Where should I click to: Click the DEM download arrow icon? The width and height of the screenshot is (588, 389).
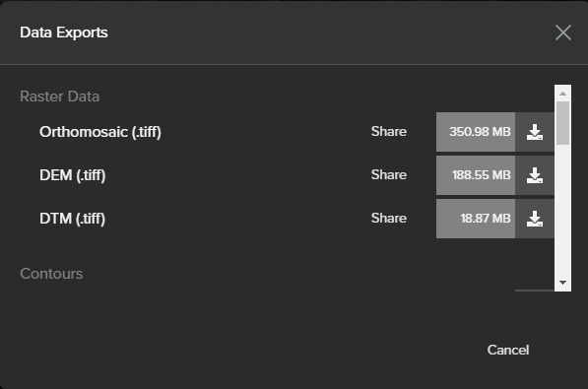pyautogui.click(x=535, y=175)
